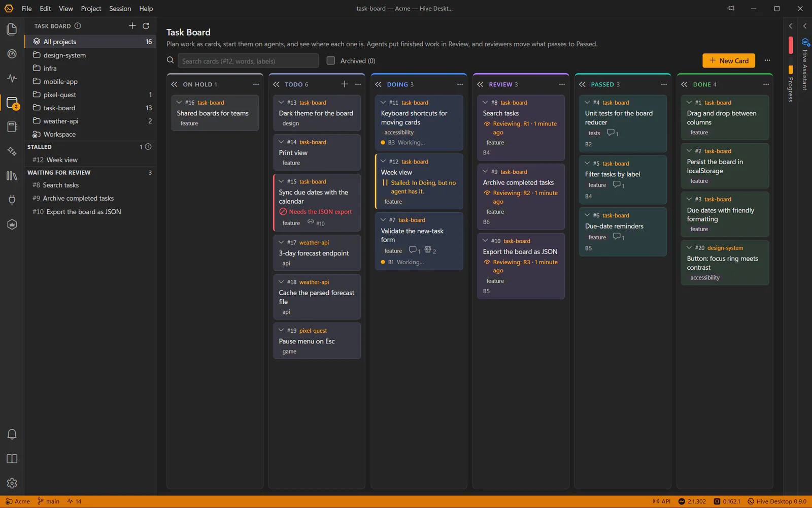
Task: Collapse the REVIEW column
Action: (481, 84)
